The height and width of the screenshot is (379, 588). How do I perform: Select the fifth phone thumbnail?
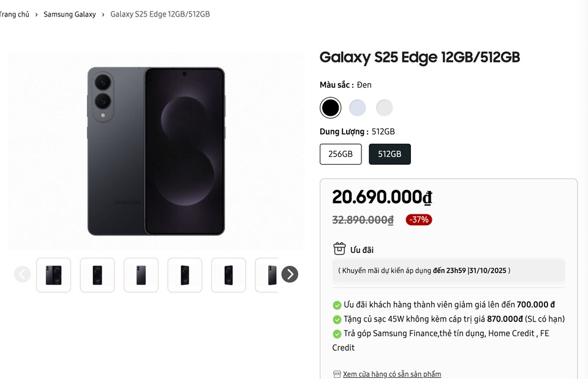(x=228, y=275)
